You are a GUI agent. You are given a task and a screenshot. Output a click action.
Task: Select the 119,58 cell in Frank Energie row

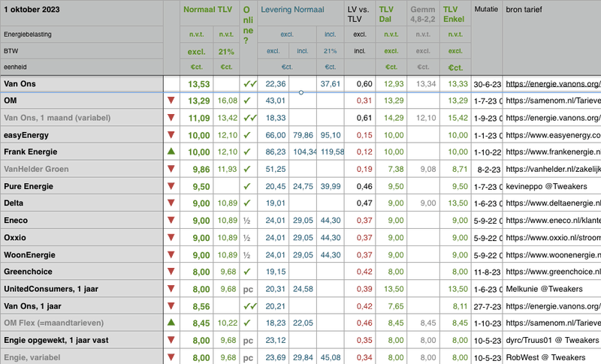pyautogui.click(x=331, y=152)
